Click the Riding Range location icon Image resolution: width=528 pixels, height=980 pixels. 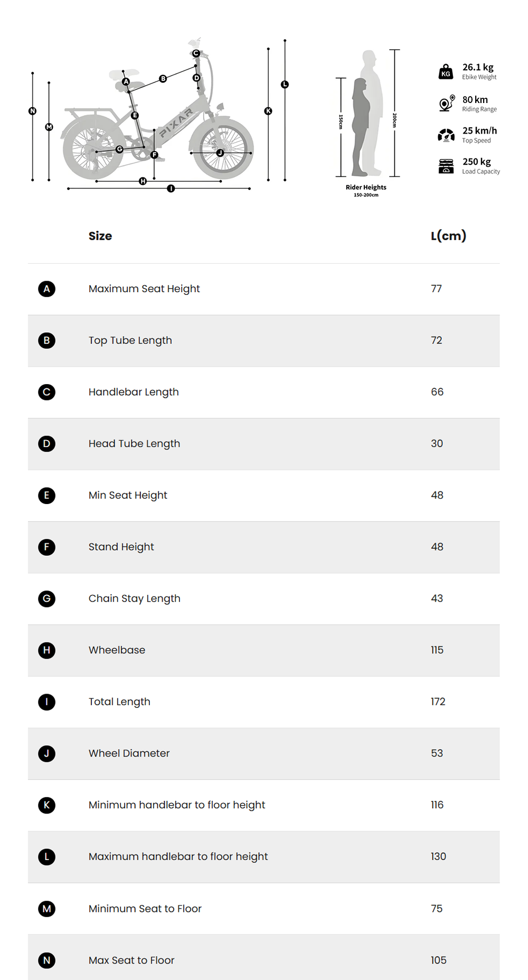446,103
